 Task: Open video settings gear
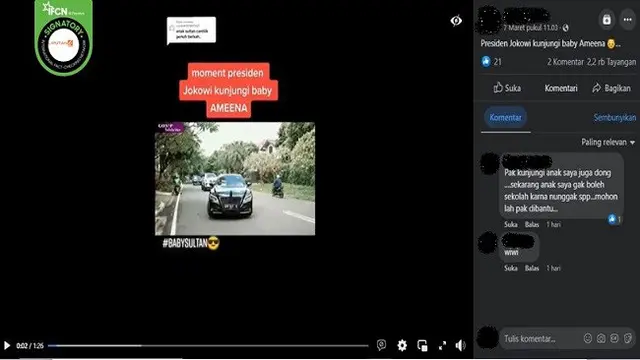[x=402, y=345]
